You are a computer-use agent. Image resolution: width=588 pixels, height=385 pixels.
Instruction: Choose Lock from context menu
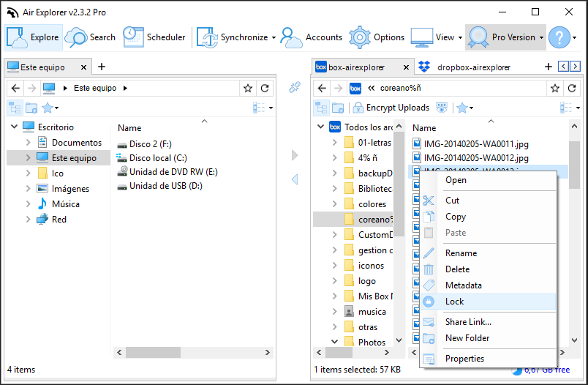click(x=488, y=302)
